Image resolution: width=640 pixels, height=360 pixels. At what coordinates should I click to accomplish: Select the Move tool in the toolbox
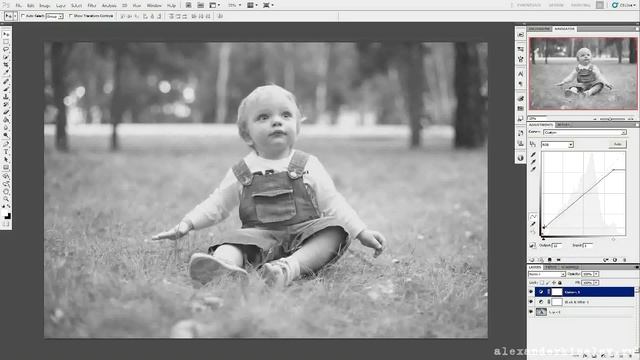pyautogui.click(x=6, y=35)
